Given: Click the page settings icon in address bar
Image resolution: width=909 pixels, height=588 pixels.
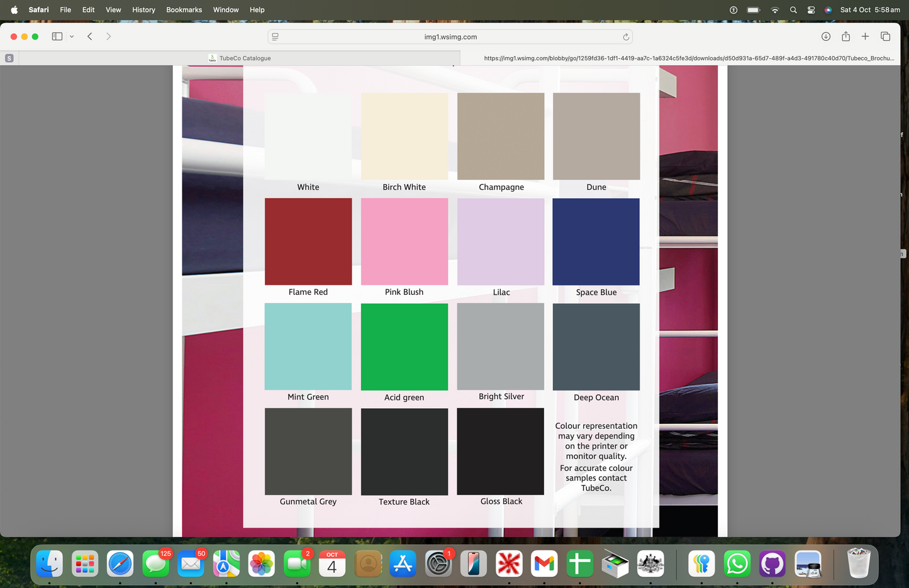Looking at the screenshot, I should [x=275, y=37].
